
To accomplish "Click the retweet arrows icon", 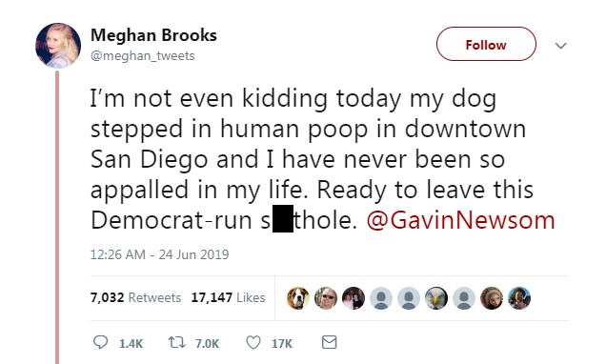I will (x=176, y=342).
